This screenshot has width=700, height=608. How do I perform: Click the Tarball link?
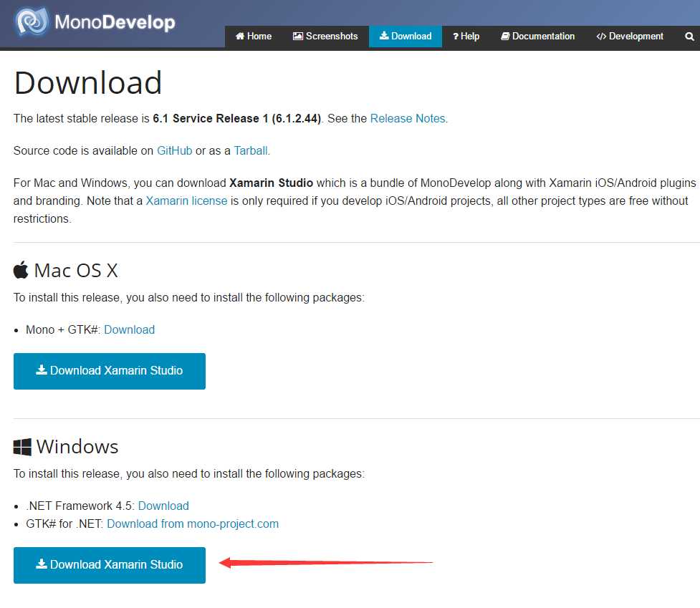coord(251,151)
